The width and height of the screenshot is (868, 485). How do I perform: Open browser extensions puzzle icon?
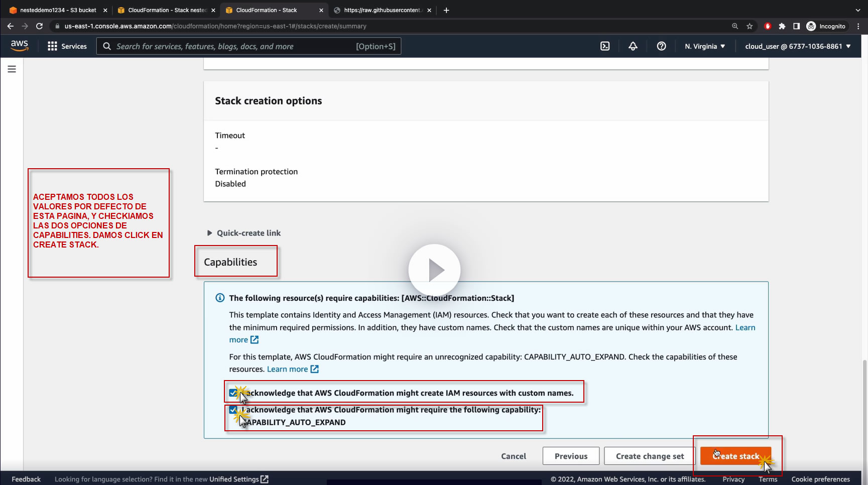782,26
